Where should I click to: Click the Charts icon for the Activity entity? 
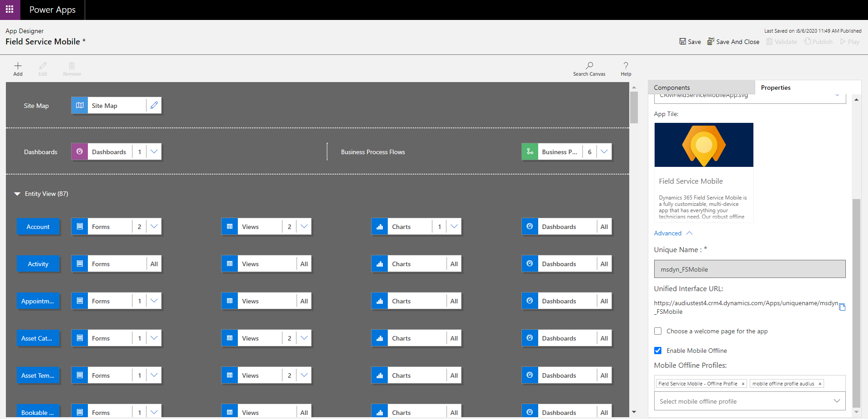pos(379,263)
